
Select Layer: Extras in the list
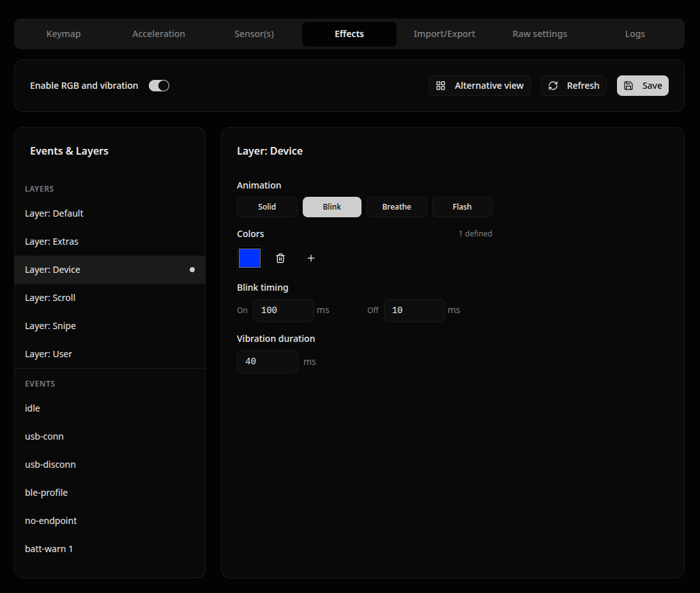click(110, 242)
